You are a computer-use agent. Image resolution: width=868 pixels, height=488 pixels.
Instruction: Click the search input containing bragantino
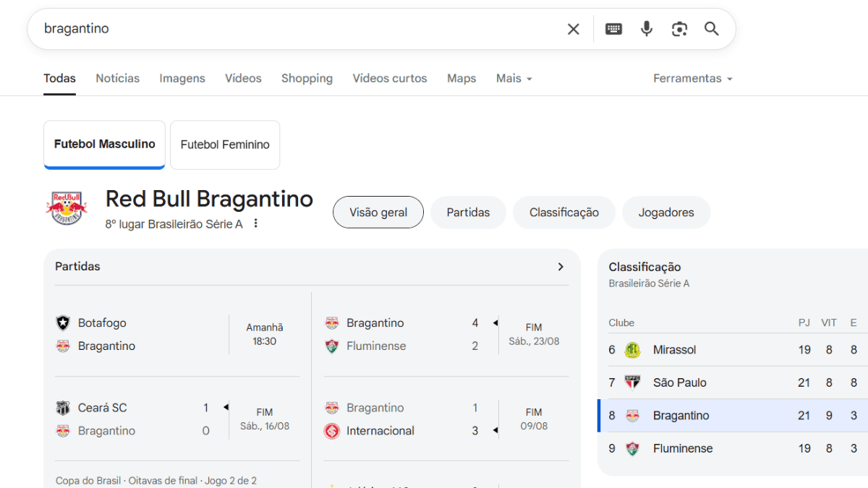(289, 29)
